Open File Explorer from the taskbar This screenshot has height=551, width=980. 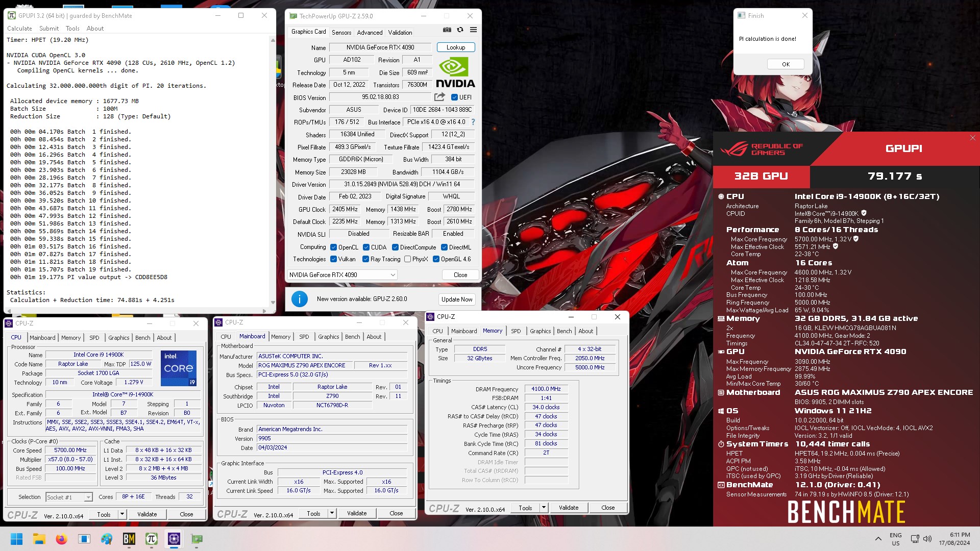click(x=39, y=539)
